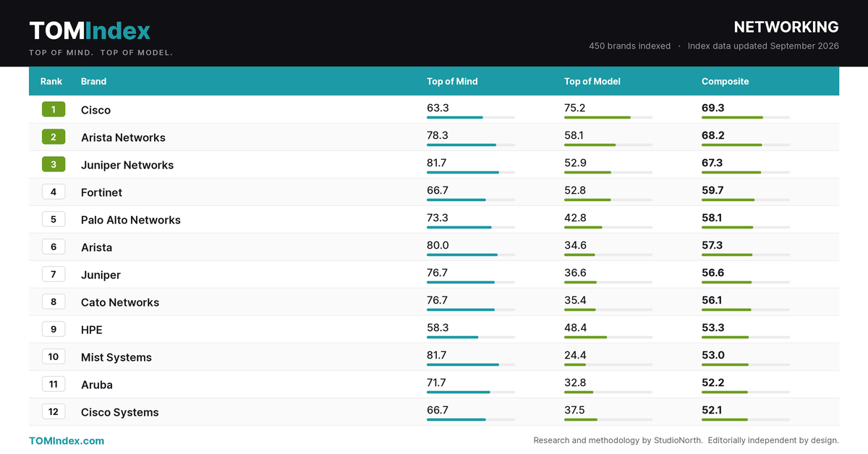The width and height of the screenshot is (868, 454).
Task: Select the Cisco brand name
Action: [x=95, y=110]
